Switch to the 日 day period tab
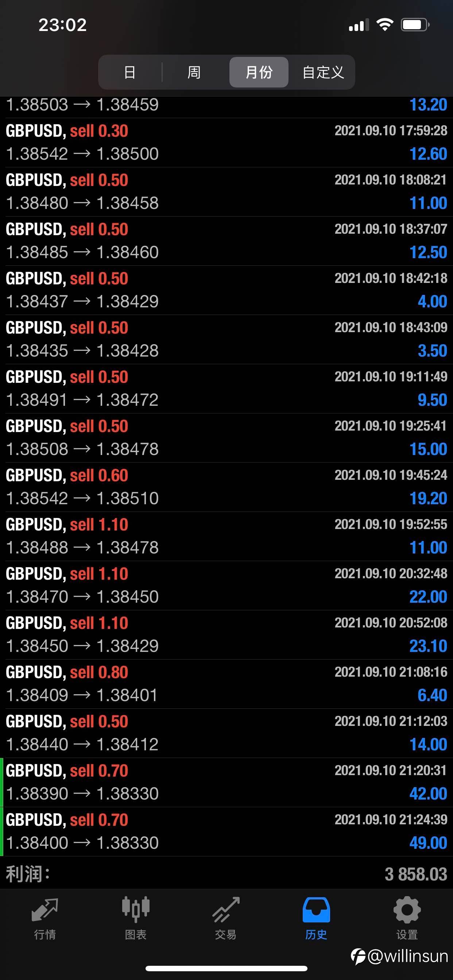Screen dimensions: 453x980 coord(130,72)
